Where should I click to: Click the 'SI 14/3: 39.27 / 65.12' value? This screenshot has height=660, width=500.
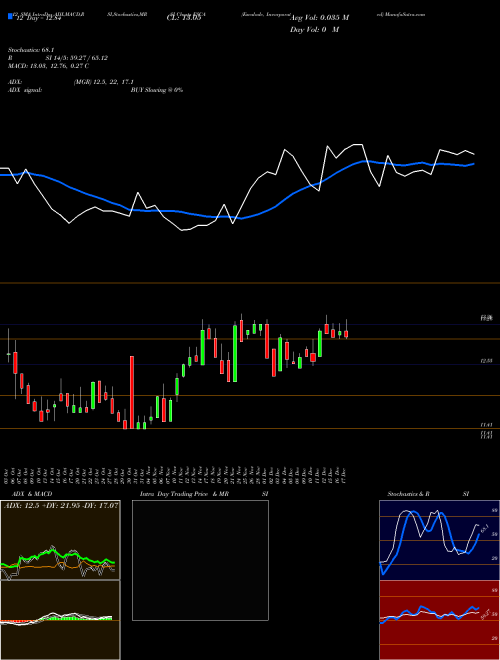77,58
